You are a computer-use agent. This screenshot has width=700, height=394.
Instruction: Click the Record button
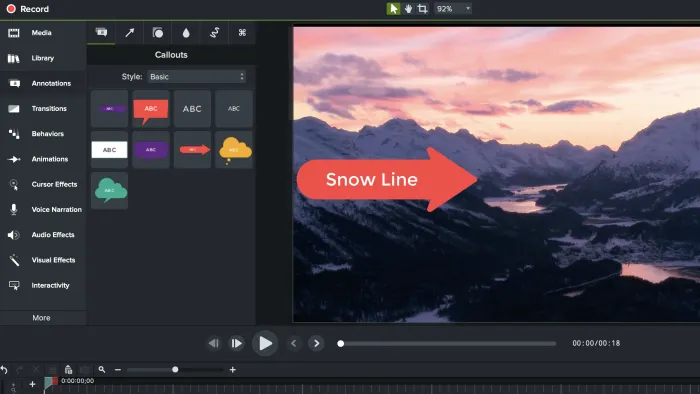[28, 9]
